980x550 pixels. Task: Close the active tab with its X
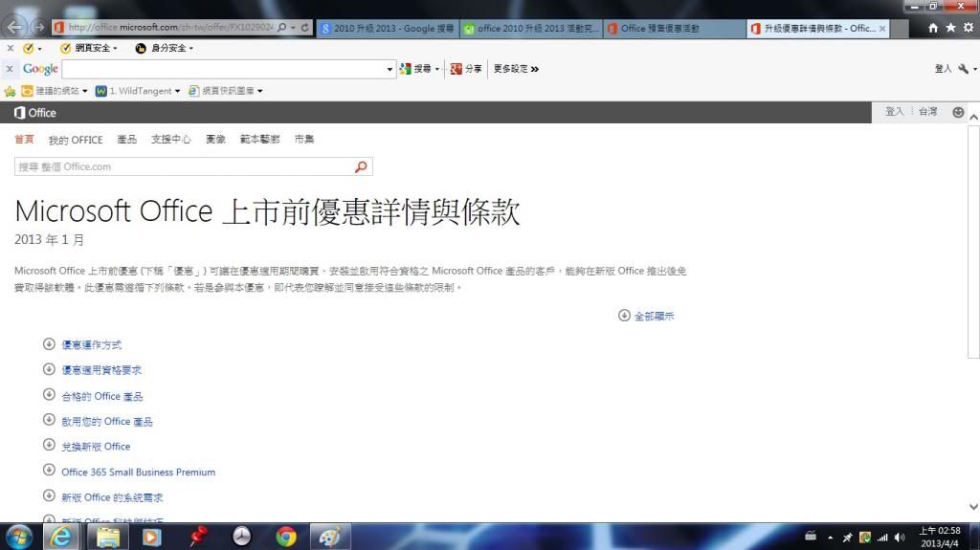click(x=881, y=28)
